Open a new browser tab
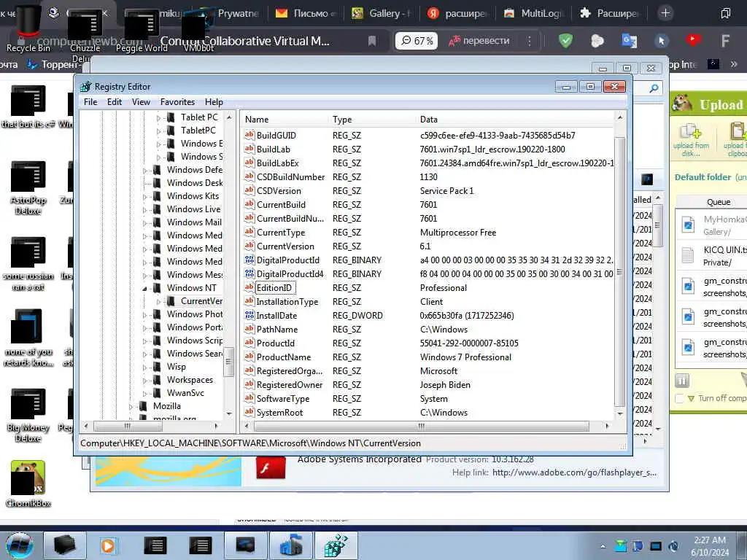747x560 pixels. [x=665, y=13]
